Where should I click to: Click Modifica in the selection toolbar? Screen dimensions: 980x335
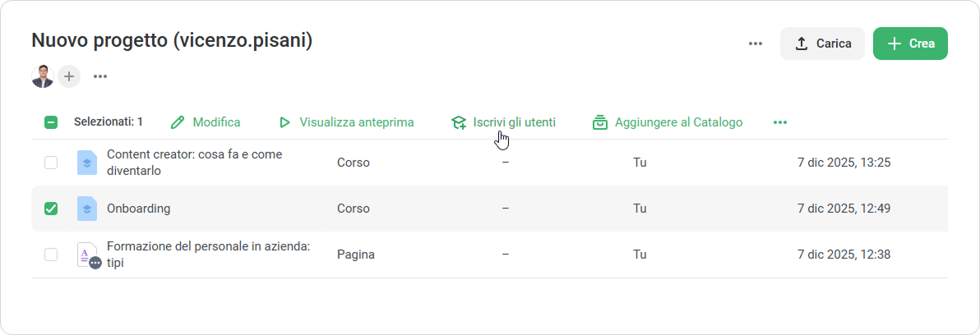click(x=206, y=122)
